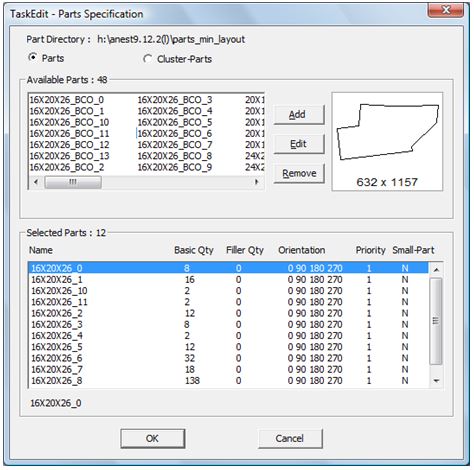Click the left arrow of the available parts scrollbar
Image resolution: width=474 pixels, height=470 pixels.
[x=36, y=182]
